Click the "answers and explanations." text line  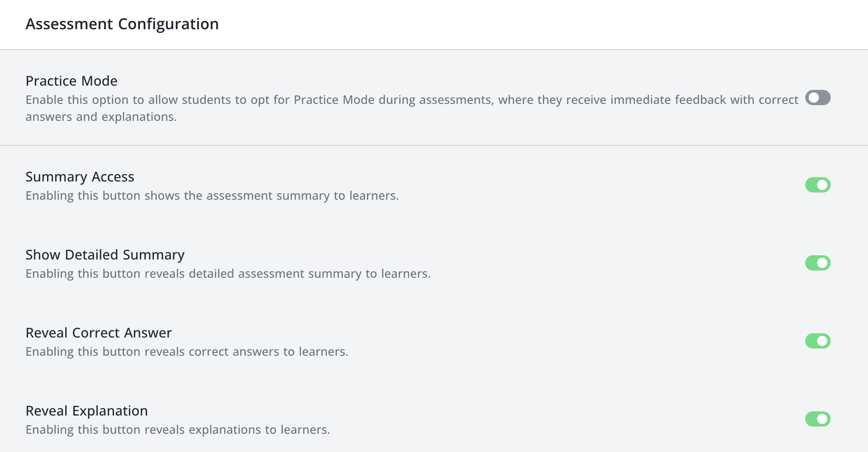pos(101,117)
